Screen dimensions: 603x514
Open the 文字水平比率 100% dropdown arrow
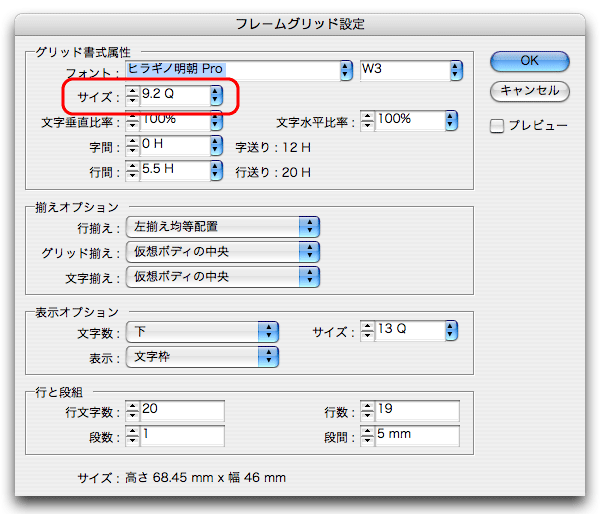pos(451,121)
